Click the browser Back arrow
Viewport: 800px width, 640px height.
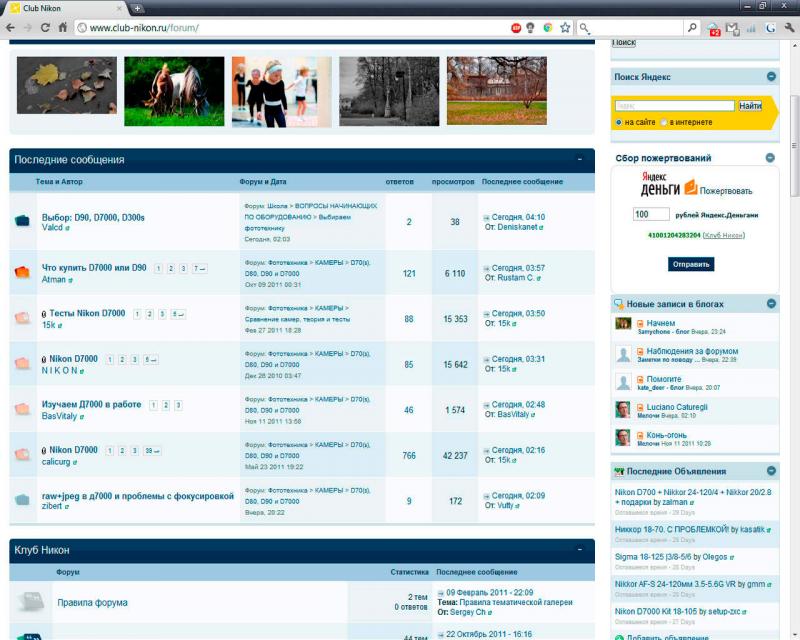[11, 28]
